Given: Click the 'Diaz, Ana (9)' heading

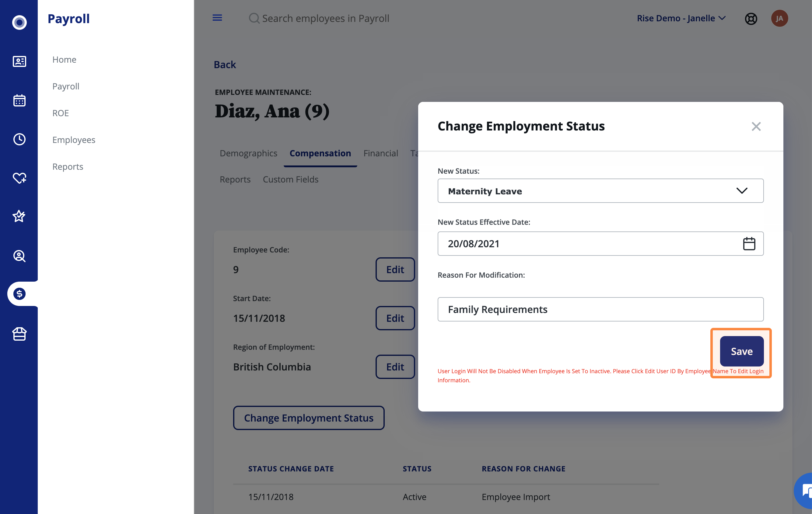Looking at the screenshot, I should (x=272, y=111).
